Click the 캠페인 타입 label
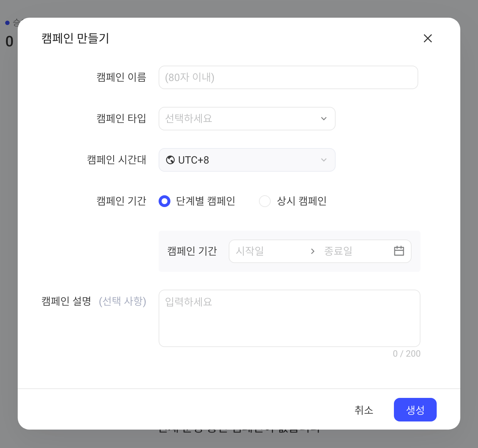This screenshot has height=448, width=478. [121, 119]
